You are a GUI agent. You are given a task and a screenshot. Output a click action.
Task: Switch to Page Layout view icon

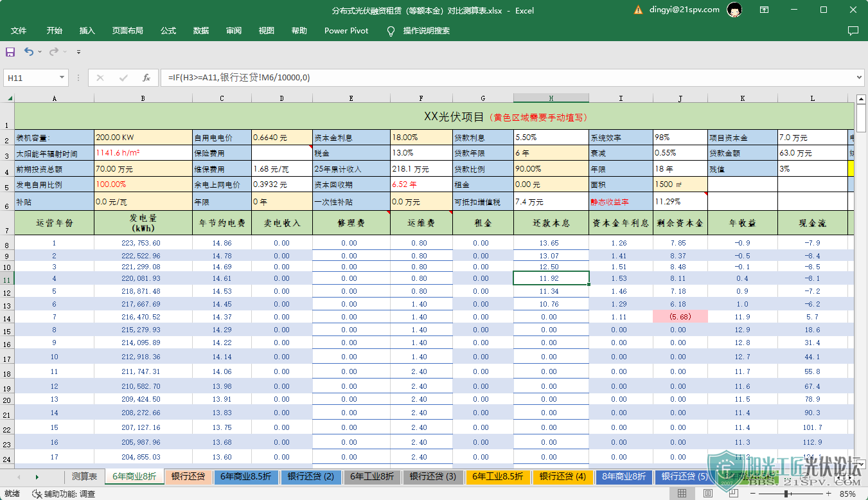[x=707, y=494]
